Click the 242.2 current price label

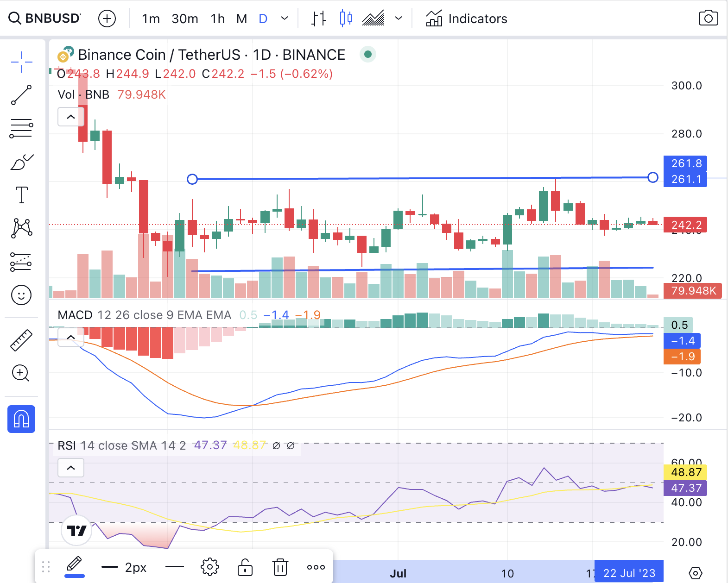[686, 225]
